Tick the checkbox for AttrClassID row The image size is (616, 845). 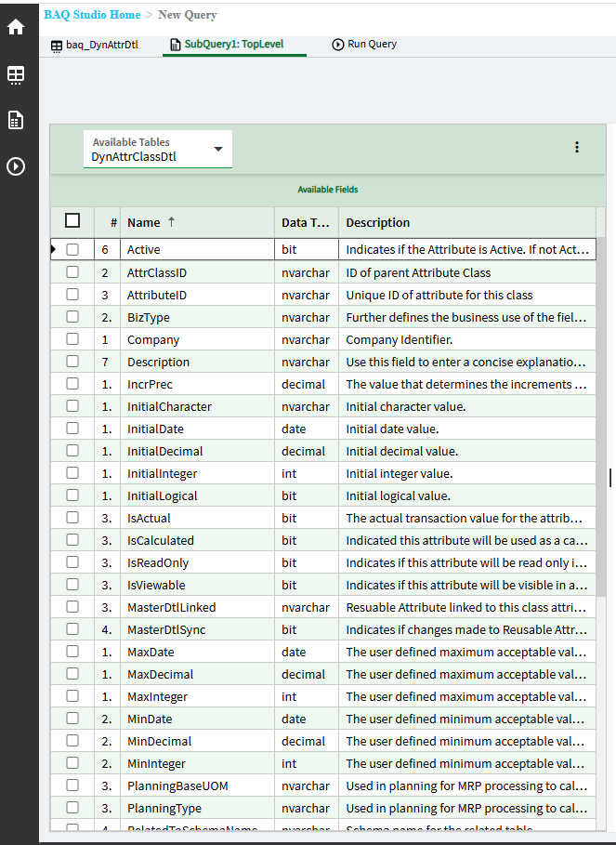click(x=72, y=272)
